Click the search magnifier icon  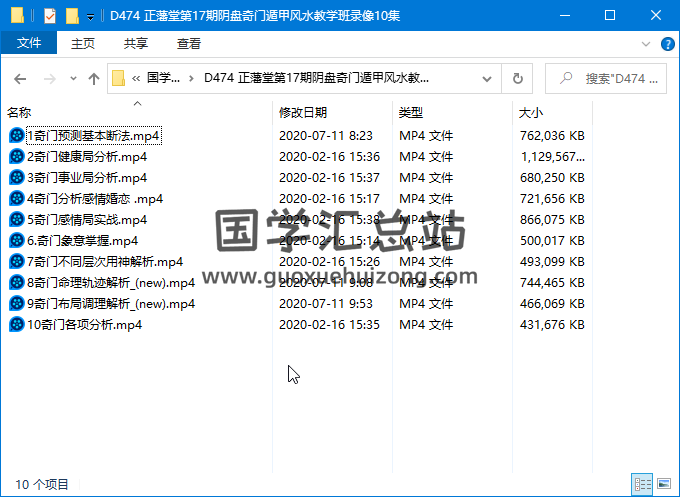tap(566, 78)
